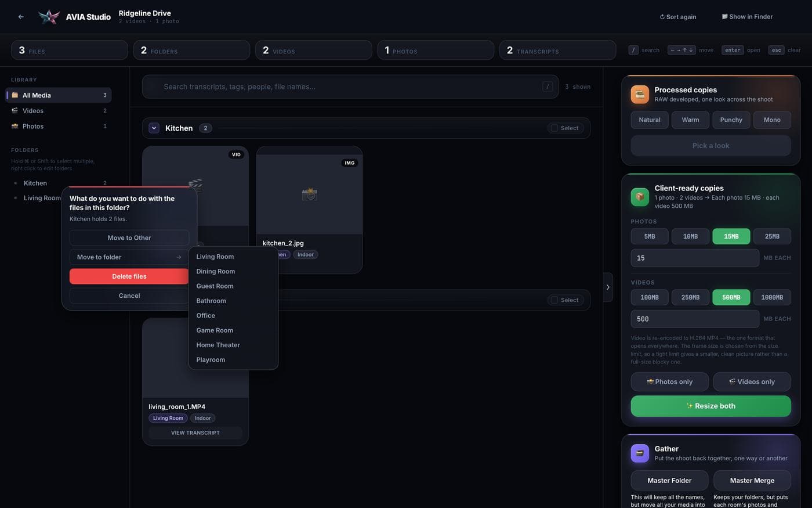Click the Processed copies panel icon
Screen dimensions: 812x508
pos(640,94)
